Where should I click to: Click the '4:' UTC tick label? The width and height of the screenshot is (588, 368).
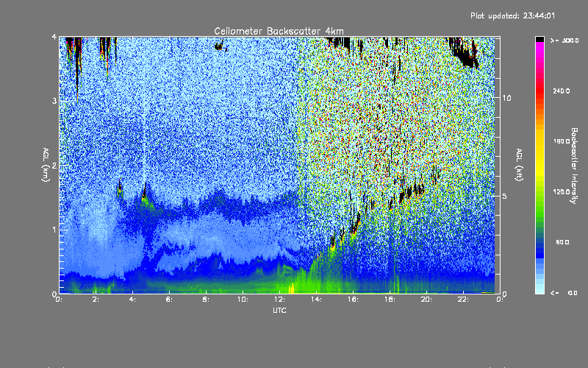point(132,300)
